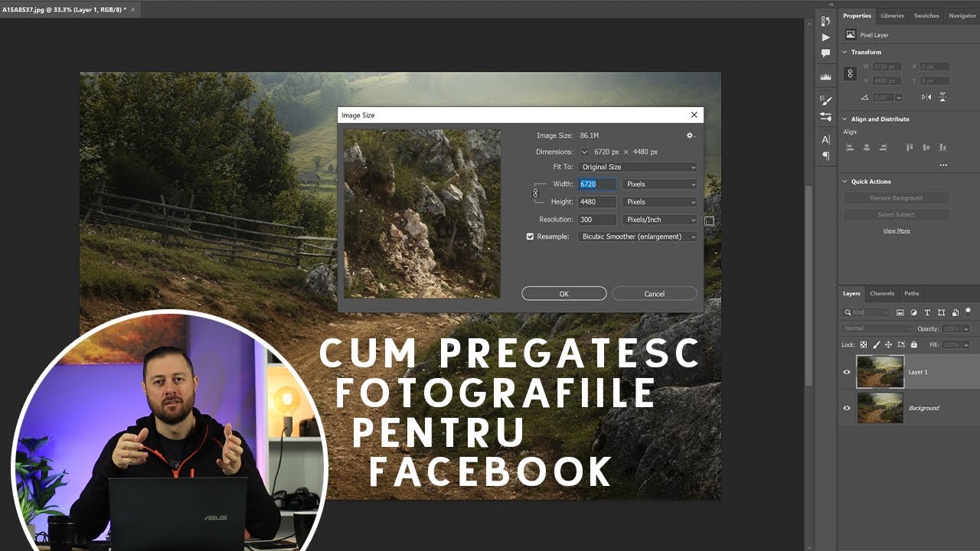This screenshot has height=551, width=980.
Task: Open the History panel icon in the collapsed dock
Action: click(x=825, y=21)
